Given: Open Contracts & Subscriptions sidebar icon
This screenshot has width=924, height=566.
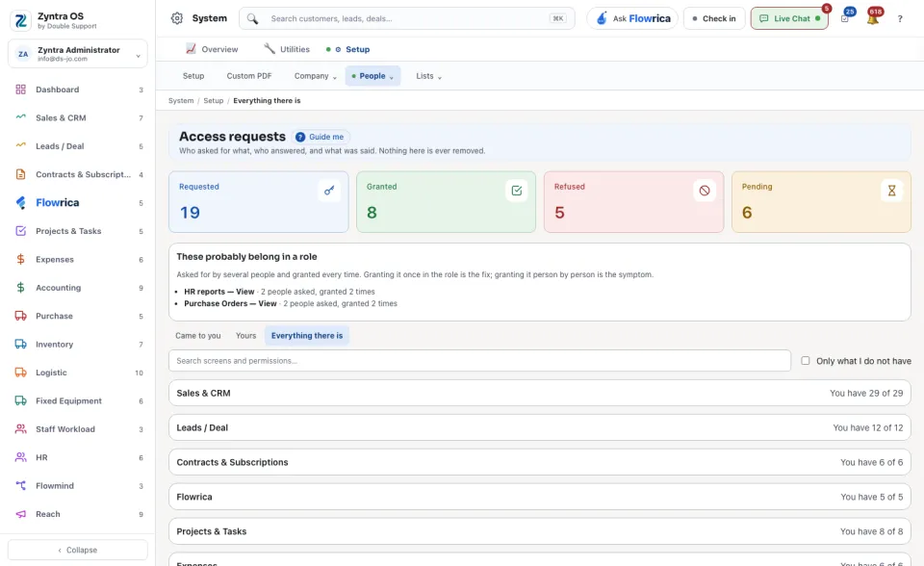Looking at the screenshot, I should coord(20,174).
